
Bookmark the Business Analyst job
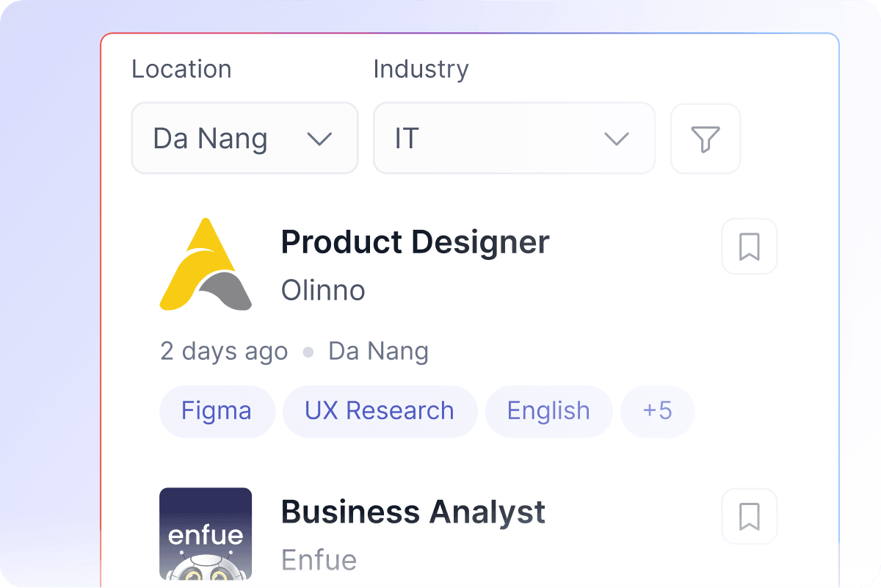pos(749,516)
